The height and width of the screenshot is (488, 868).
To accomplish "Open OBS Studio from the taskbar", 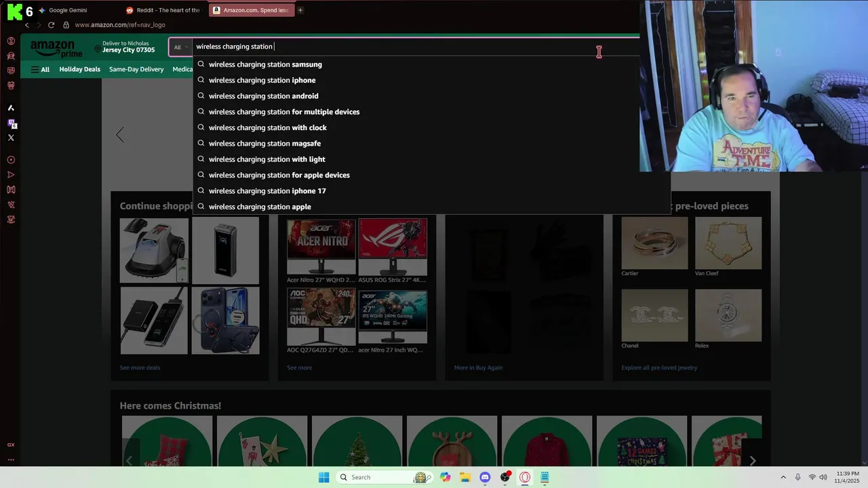I will click(505, 477).
